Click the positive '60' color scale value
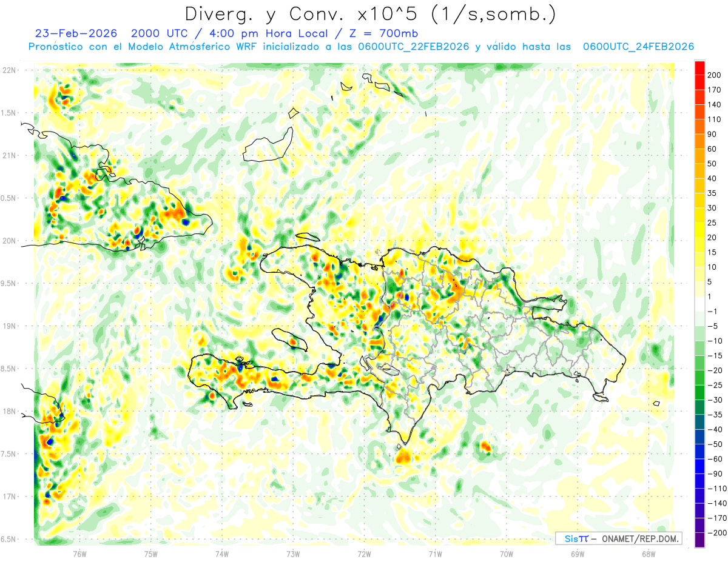The image size is (728, 562). (712, 149)
